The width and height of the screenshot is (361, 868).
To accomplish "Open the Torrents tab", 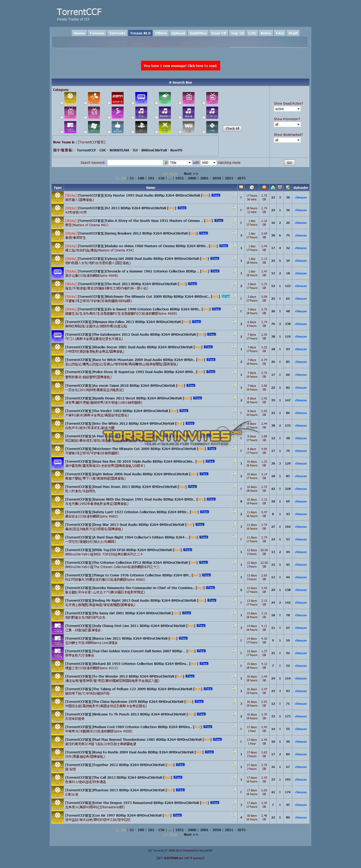I will 117,33.
